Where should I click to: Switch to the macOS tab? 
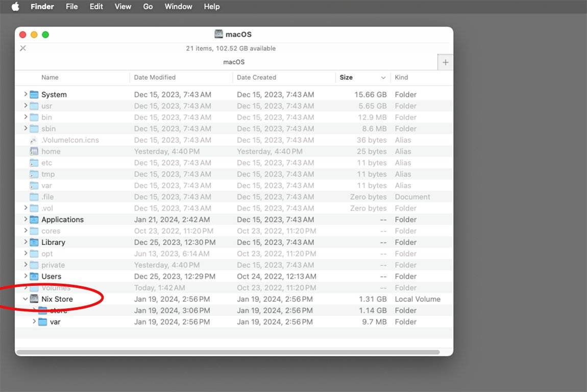coord(234,62)
